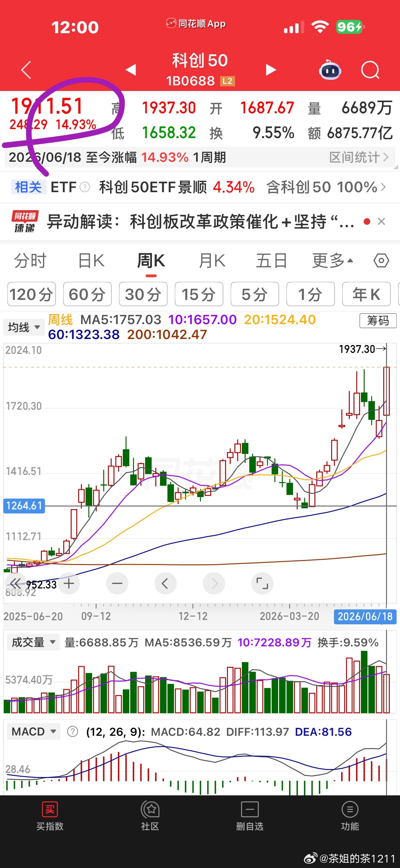Open 区间统计 interval statistics

(359, 157)
